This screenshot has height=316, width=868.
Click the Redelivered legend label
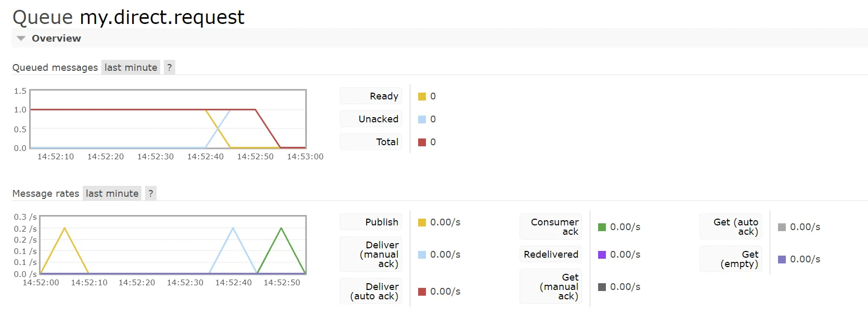click(551, 255)
